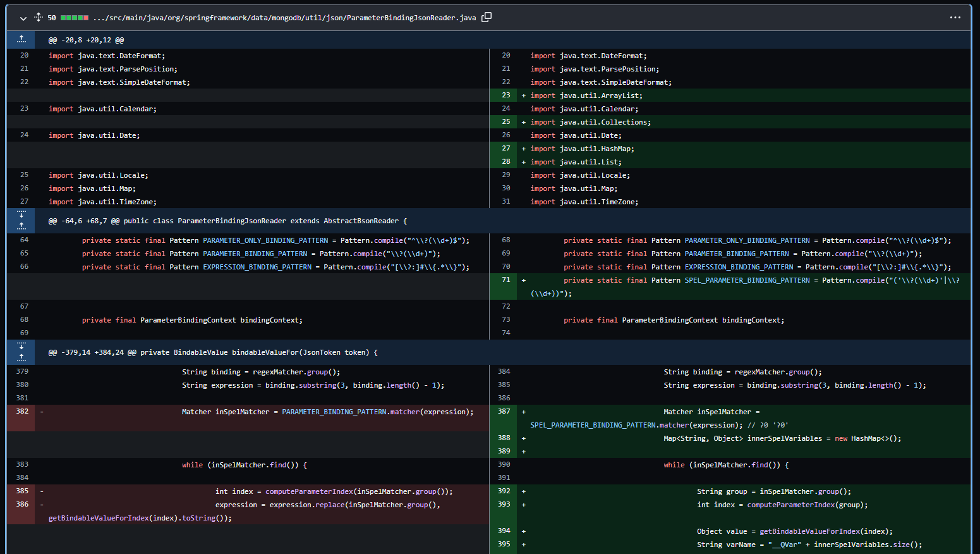This screenshot has height=554, width=980.
Task: Select deleted line number 382
Action: [23, 411]
